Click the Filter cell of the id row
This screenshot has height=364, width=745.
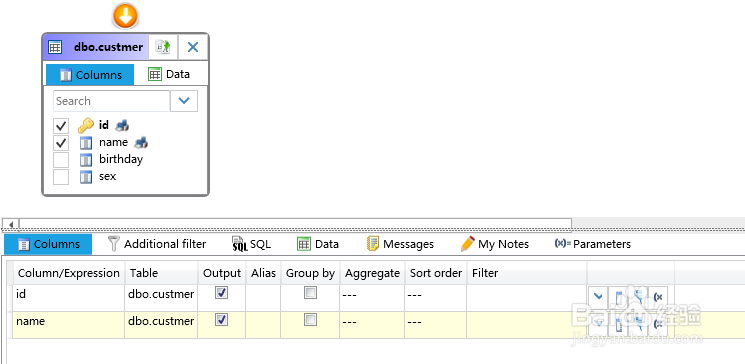tap(526, 298)
